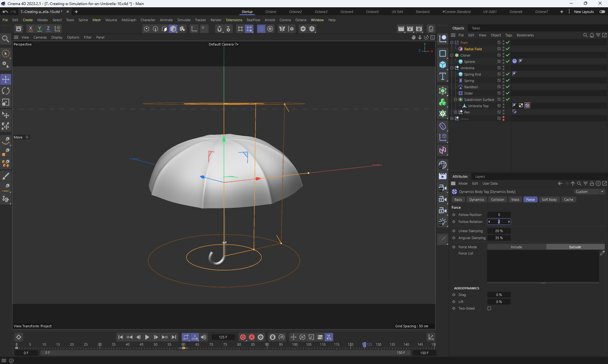This screenshot has width=608, height=364.
Task: Switch to the Soft Body tab
Action: coord(549,200)
